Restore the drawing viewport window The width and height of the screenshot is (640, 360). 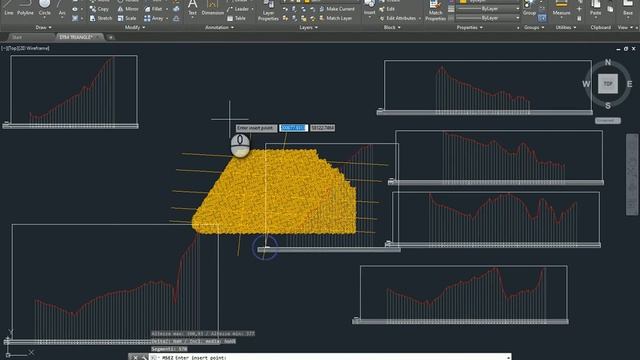click(x=626, y=49)
